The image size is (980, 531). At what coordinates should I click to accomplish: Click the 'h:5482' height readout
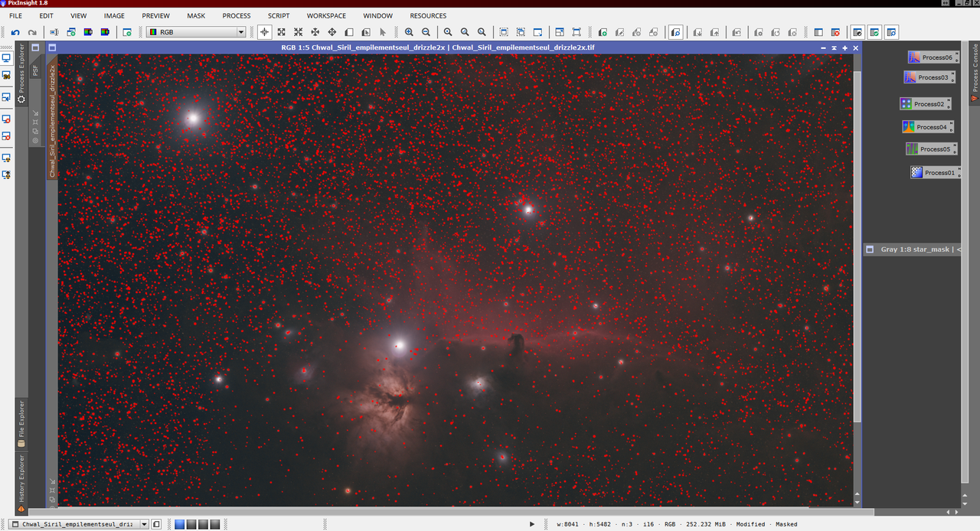tap(601, 524)
